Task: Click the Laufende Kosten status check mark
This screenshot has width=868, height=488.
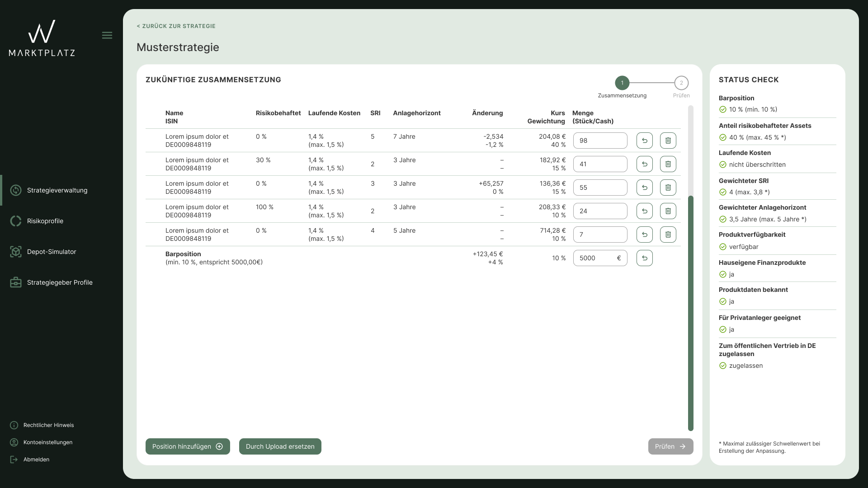Action: tap(722, 164)
